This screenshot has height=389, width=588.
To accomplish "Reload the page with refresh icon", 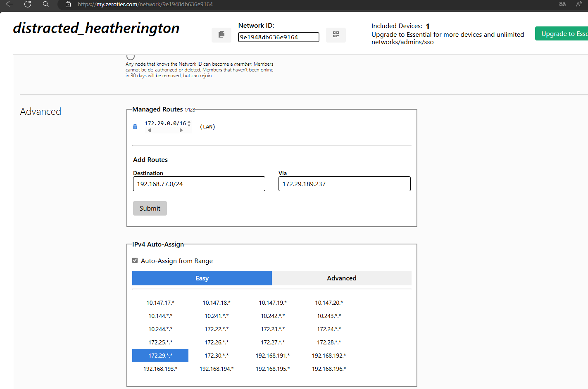I will coord(28,4).
